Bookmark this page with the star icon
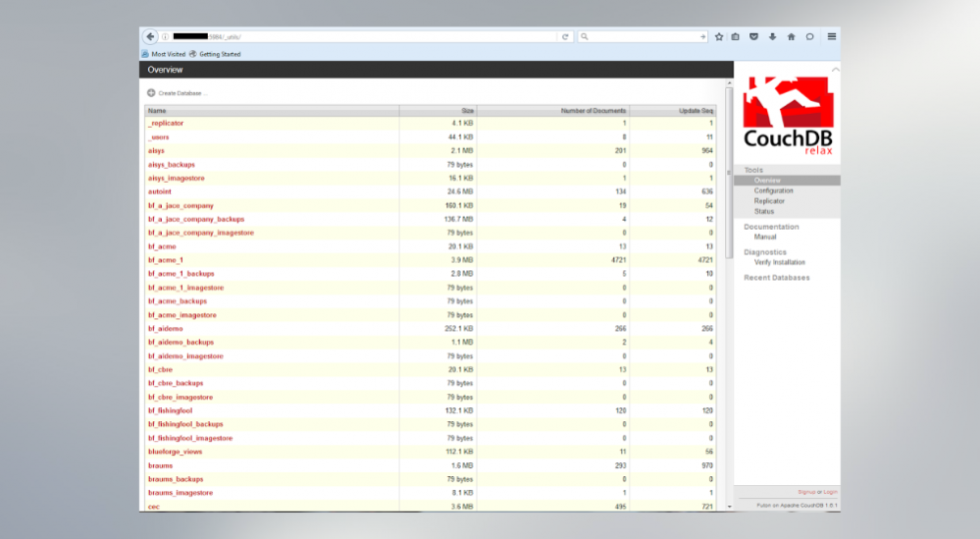 719,36
